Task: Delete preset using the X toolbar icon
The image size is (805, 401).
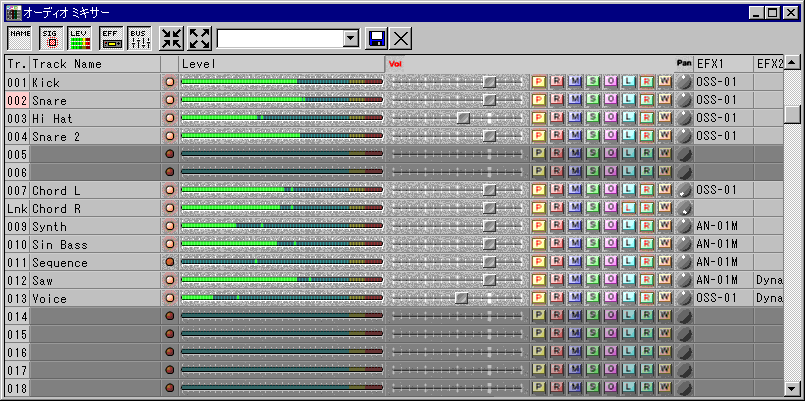Action: point(400,39)
